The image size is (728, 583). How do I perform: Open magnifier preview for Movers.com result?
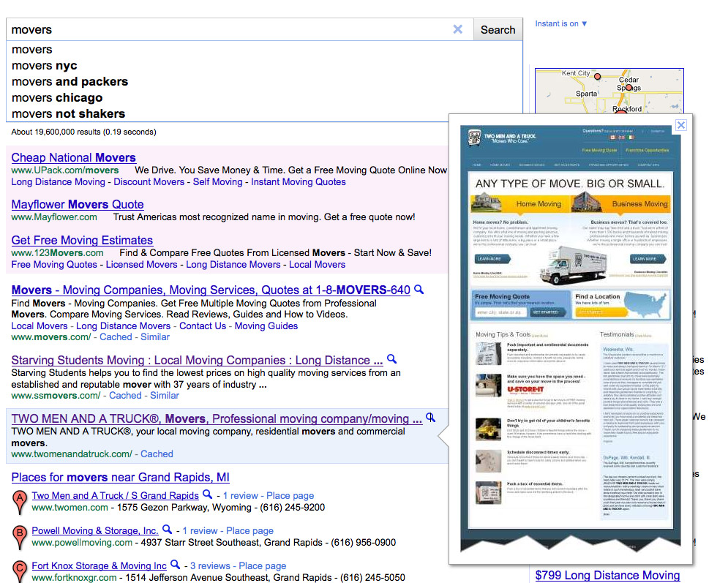[419, 290]
